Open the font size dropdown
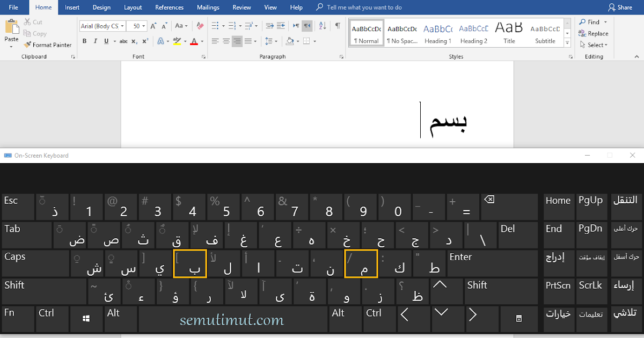 [143, 26]
